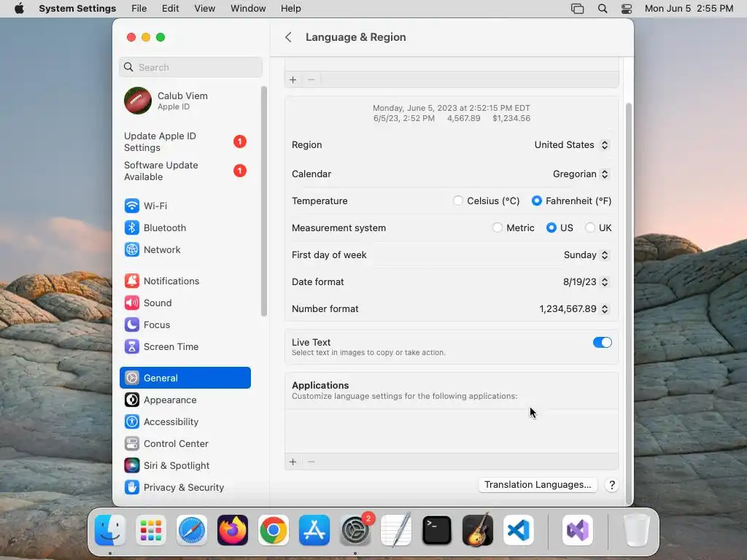This screenshot has width=747, height=560.
Task: Open Launchpad from the Dock
Action: [151, 530]
